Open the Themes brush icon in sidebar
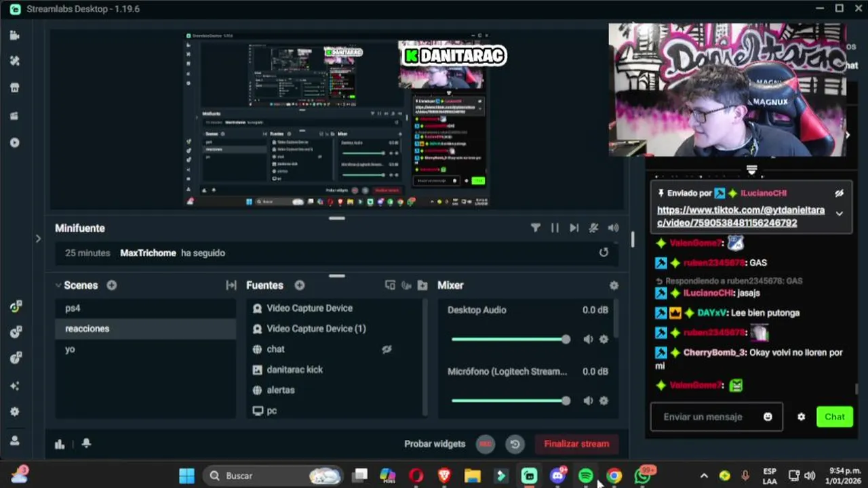The height and width of the screenshot is (488, 868). [x=15, y=60]
